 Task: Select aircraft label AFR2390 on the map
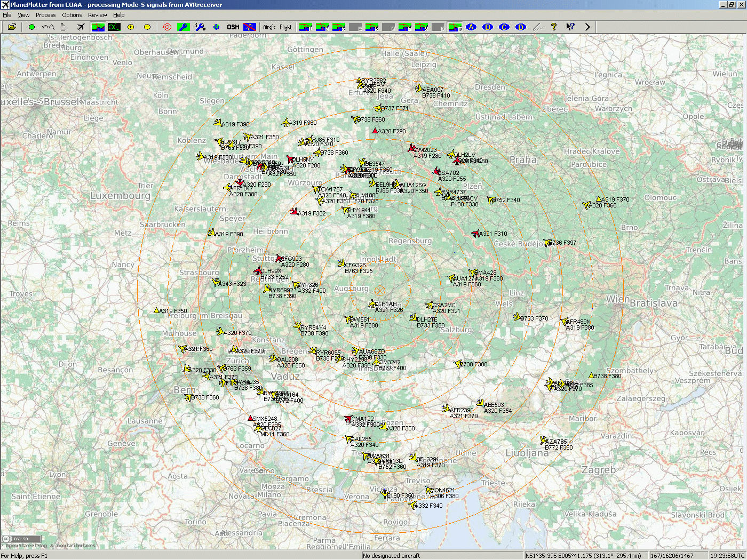point(462,411)
